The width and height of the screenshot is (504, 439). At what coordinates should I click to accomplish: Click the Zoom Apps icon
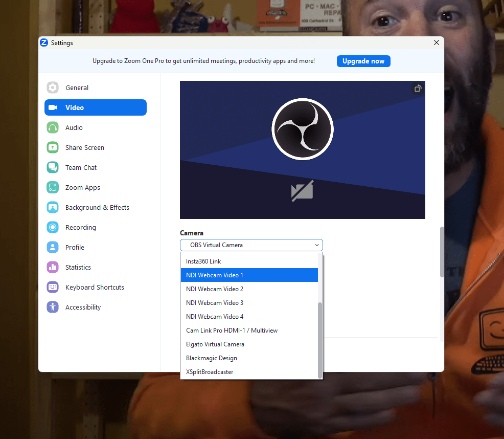click(53, 187)
